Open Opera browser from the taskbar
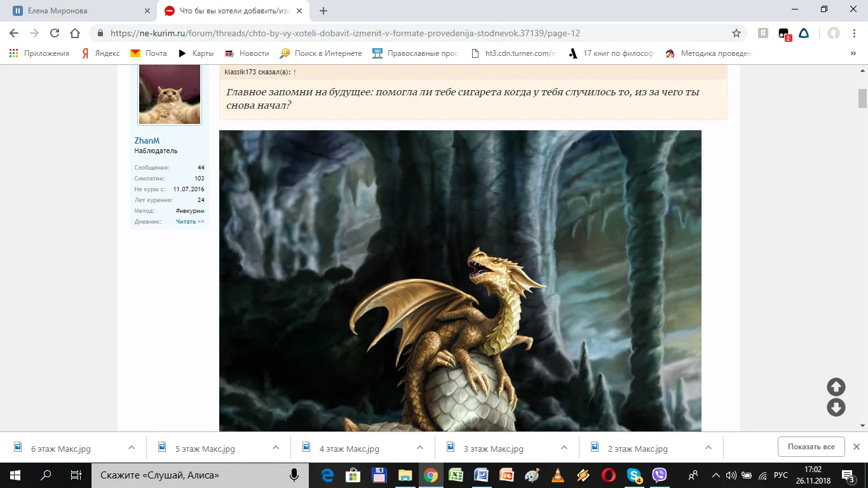 (x=609, y=475)
